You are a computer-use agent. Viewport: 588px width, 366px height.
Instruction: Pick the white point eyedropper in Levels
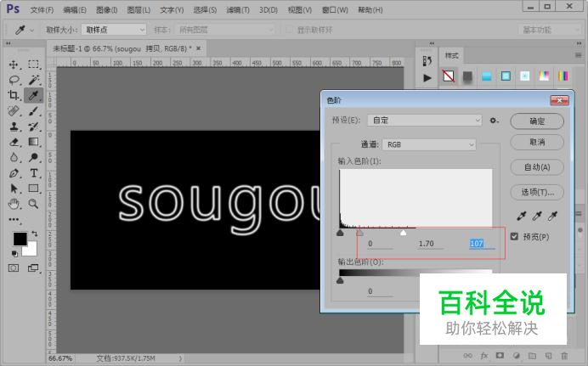(x=552, y=216)
